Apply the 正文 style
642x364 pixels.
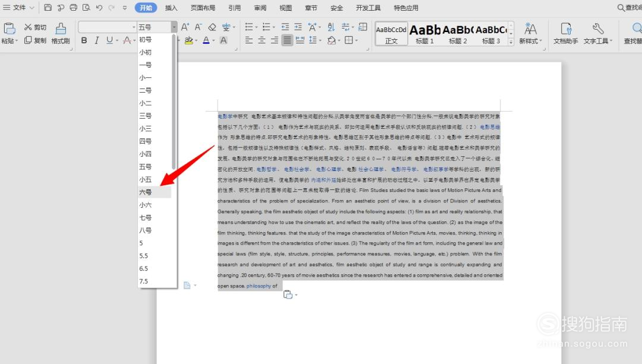click(x=391, y=33)
